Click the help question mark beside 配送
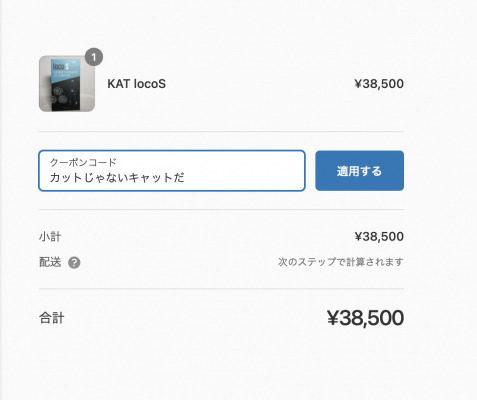 (74, 263)
